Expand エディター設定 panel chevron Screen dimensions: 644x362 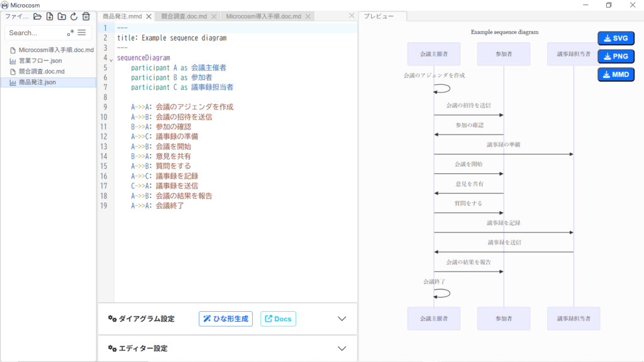(x=341, y=348)
